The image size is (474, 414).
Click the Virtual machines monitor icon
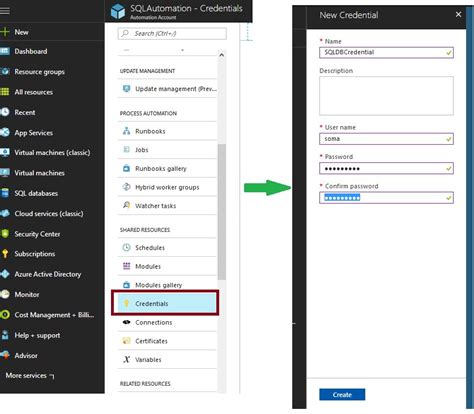[x=5, y=173]
